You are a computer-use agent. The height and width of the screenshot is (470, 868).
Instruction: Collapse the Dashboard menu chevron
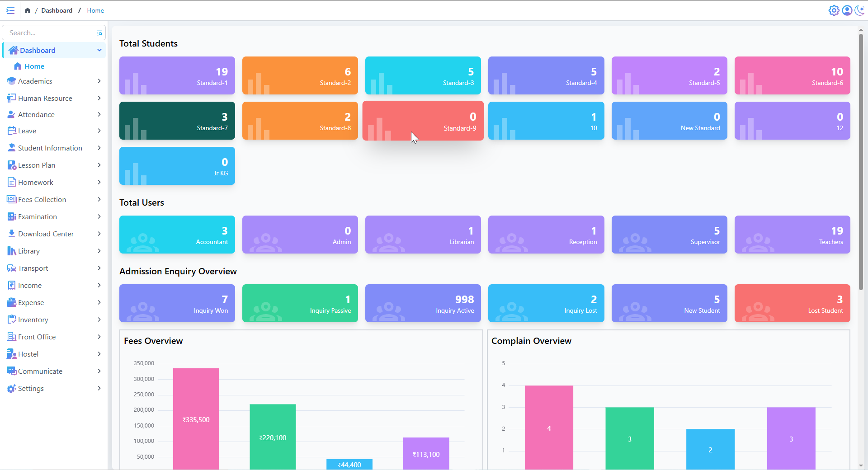pos(99,50)
